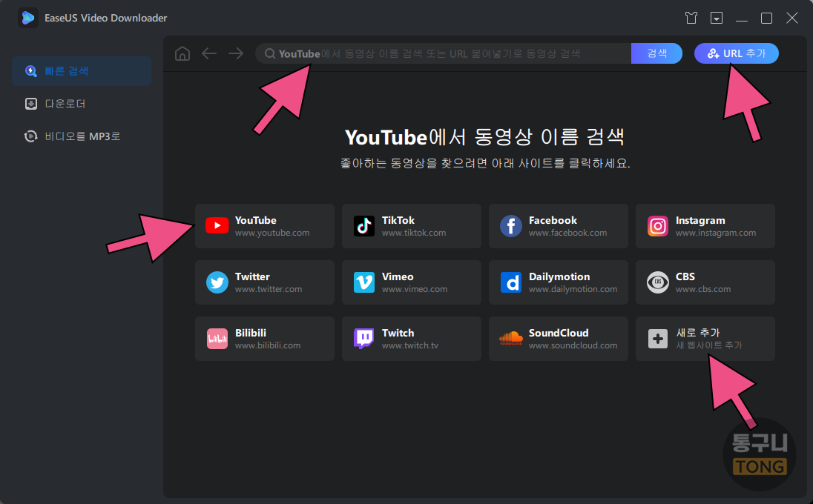This screenshot has height=504, width=813.
Task: Click the 새 웹사이트 추가 text
Action: click(x=709, y=345)
